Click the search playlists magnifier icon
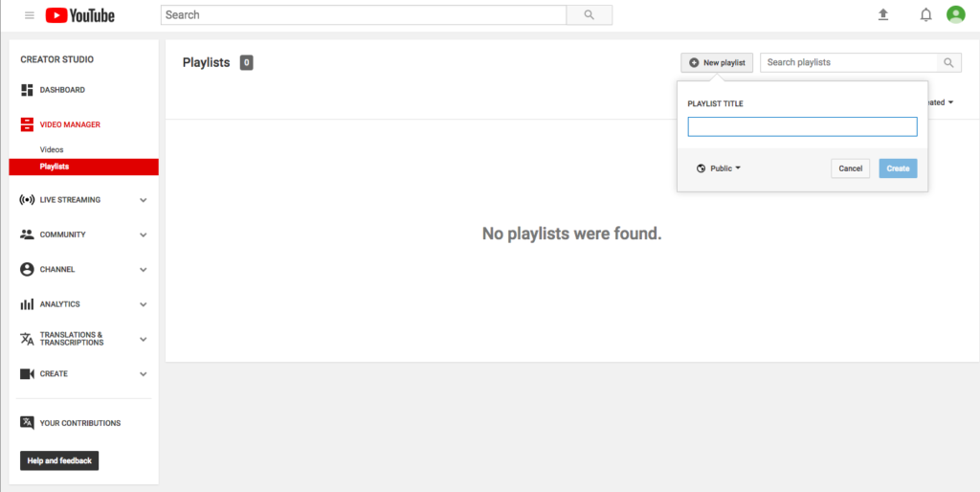The width and height of the screenshot is (980, 492). pyautogui.click(x=948, y=62)
